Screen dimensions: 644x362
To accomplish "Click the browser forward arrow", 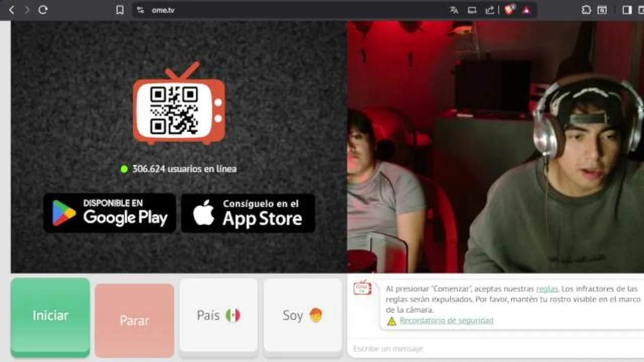I will 27,10.
